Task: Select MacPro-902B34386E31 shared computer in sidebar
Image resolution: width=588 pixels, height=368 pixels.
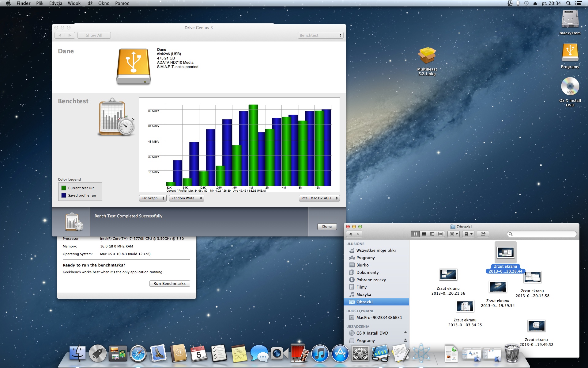Action: 376,317
